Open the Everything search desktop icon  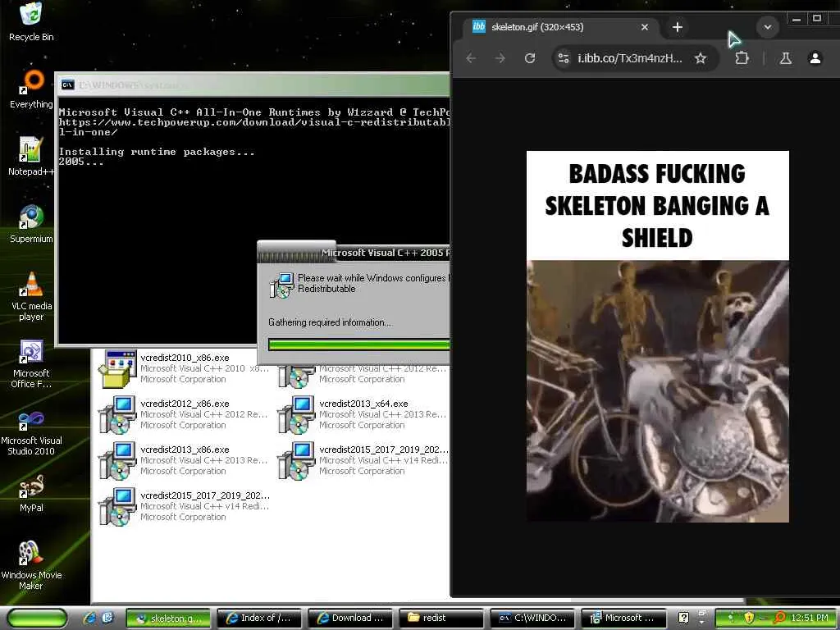pyautogui.click(x=31, y=89)
